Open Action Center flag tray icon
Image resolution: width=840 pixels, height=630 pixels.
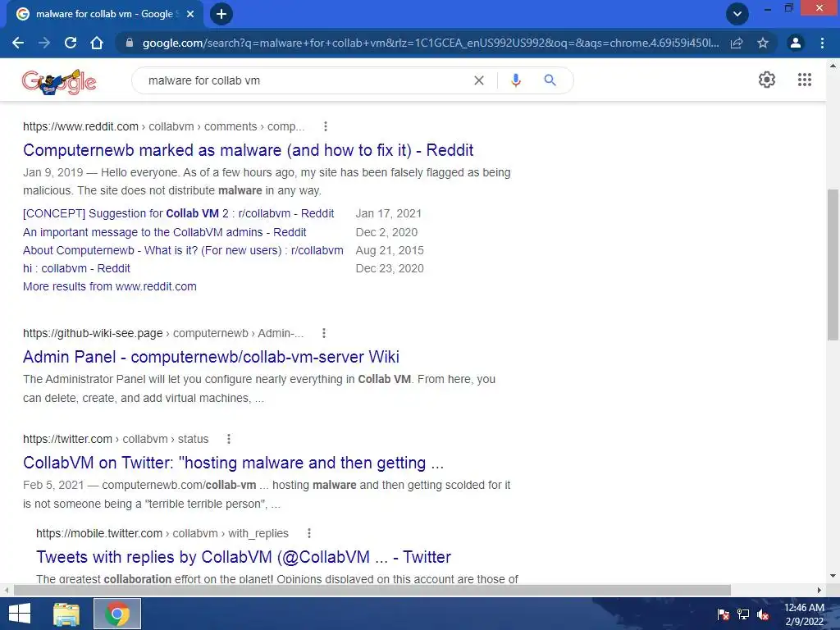click(724, 614)
